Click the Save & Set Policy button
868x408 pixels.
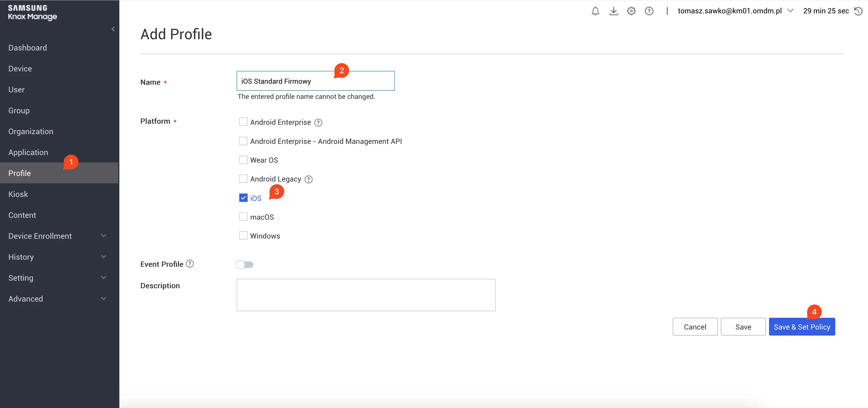point(802,327)
